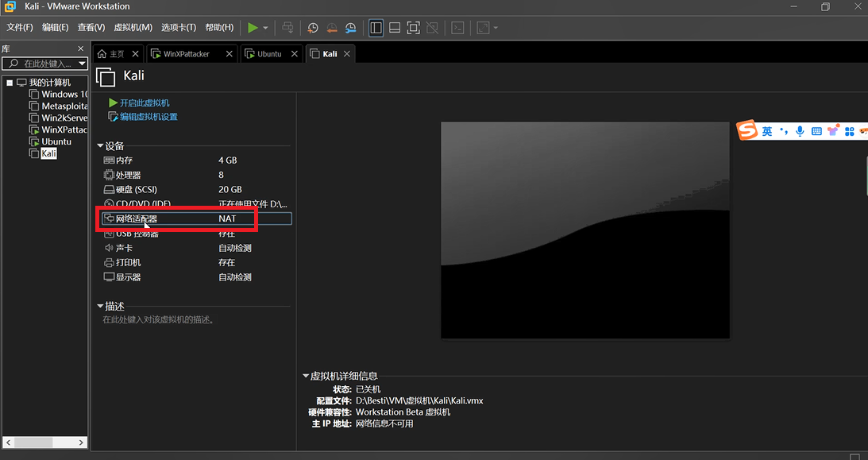Take a snapshot using the clock-plus icon
Image resolution: width=868 pixels, height=460 pixels.
[x=313, y=28]
